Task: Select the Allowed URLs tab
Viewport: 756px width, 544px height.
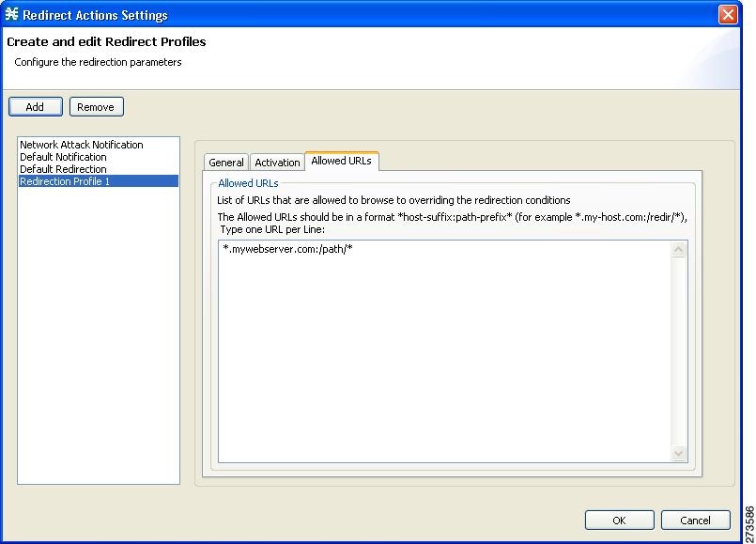Action: tap(341, 161)
